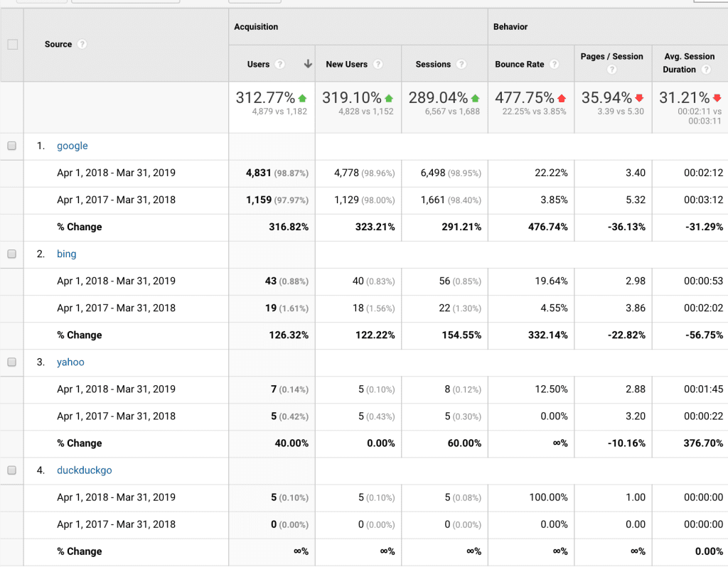This screenshot has height=567, width=728.
Task: Open help icon next to New Users
Action: pyautogui.click(x=378, y=64)
